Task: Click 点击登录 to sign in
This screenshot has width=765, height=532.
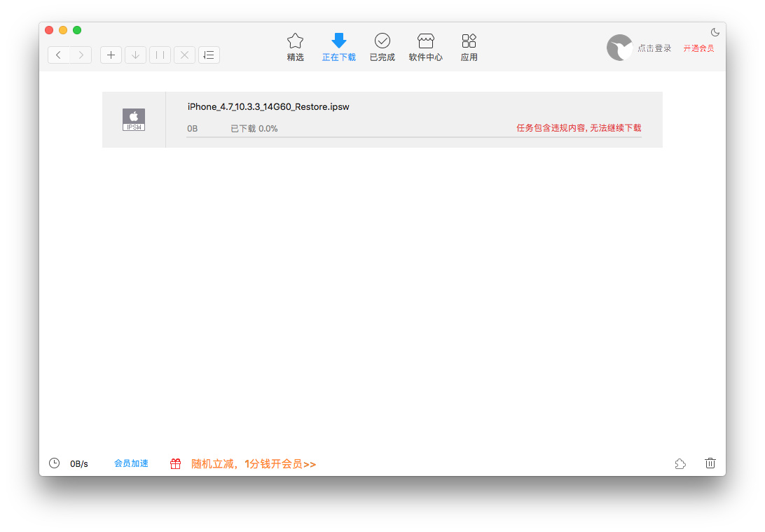Action: click(x=654, y=48)
